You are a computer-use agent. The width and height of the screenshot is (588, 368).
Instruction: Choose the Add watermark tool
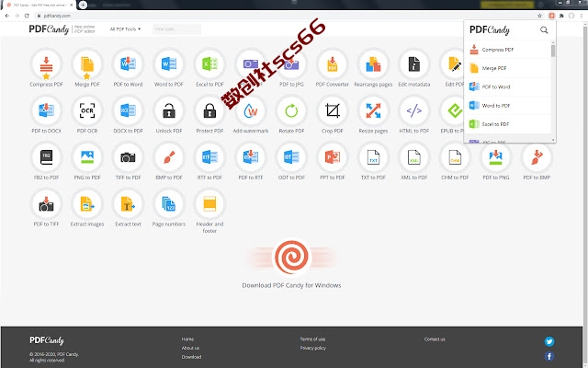click(251, 115)
